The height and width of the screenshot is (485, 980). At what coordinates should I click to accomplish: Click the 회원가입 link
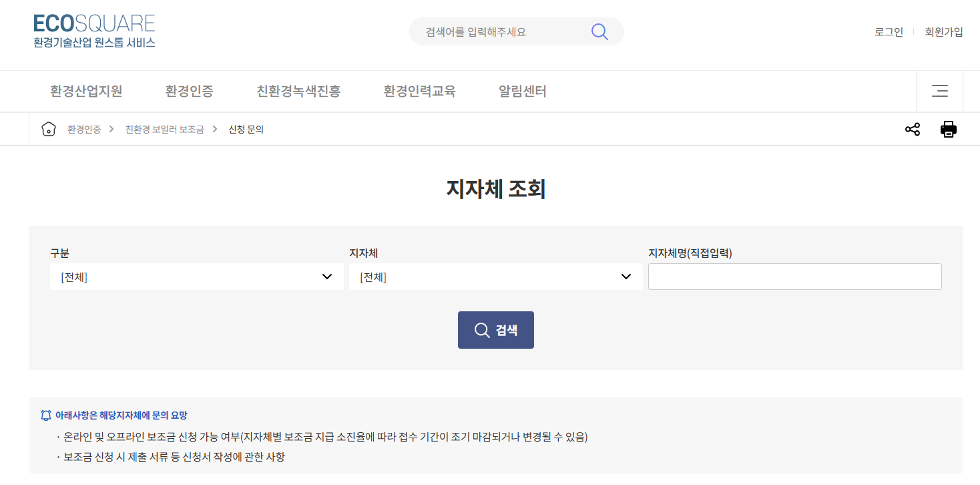(x=943, y=31)
